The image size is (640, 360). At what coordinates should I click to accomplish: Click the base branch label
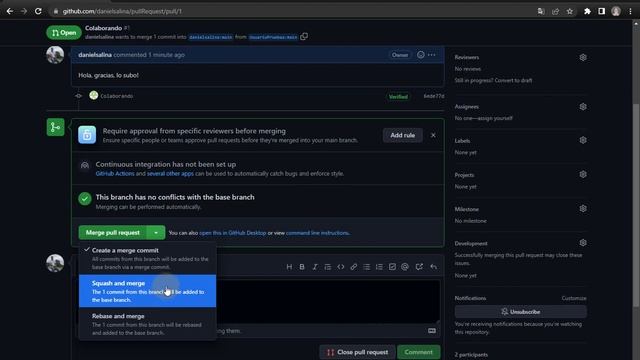pyautogui.click(x=211, y=37)
